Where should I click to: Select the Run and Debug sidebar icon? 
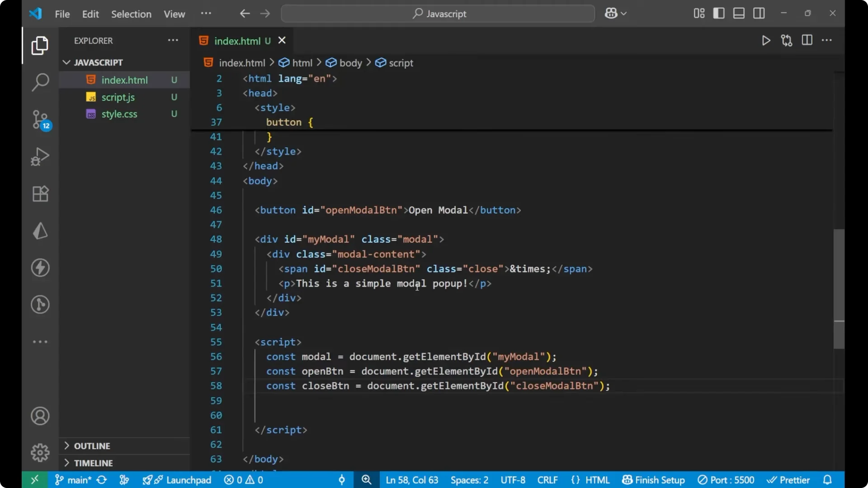click(40, 156)
